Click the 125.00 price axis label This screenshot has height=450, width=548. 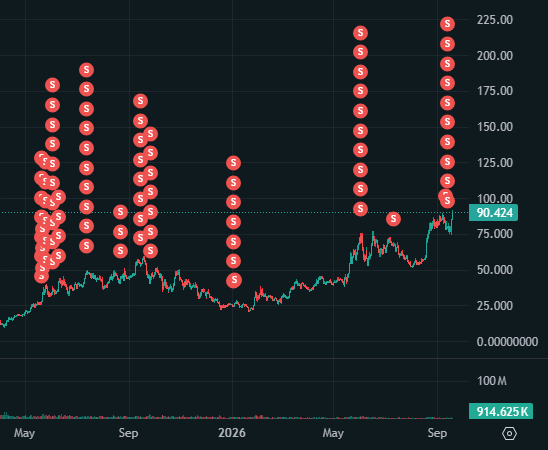click(495, 163)
